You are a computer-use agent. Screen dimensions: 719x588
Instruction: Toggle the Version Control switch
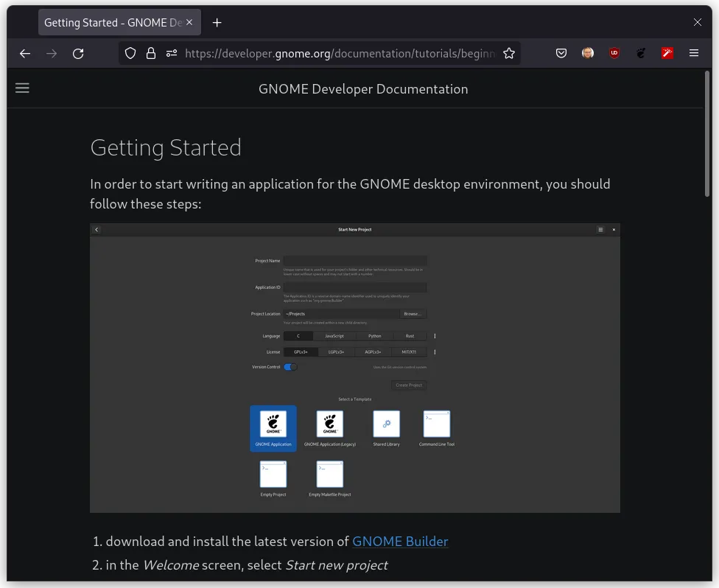(291, 367)
